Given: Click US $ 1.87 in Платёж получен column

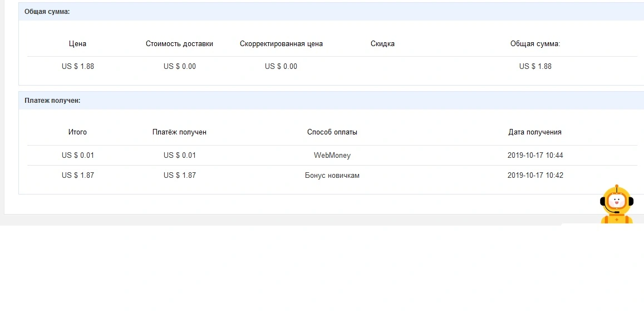Looking at the screenshot, I should 179,176.
